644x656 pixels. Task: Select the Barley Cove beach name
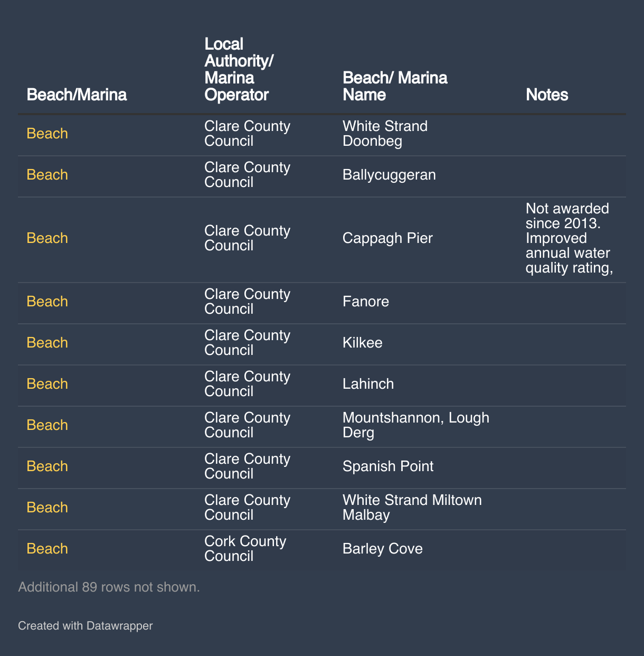(383, 549)
